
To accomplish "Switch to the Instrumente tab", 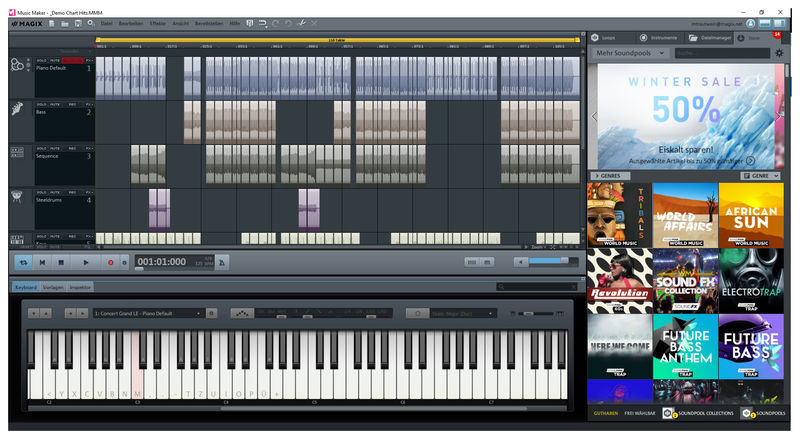I will tap(658, 38).
